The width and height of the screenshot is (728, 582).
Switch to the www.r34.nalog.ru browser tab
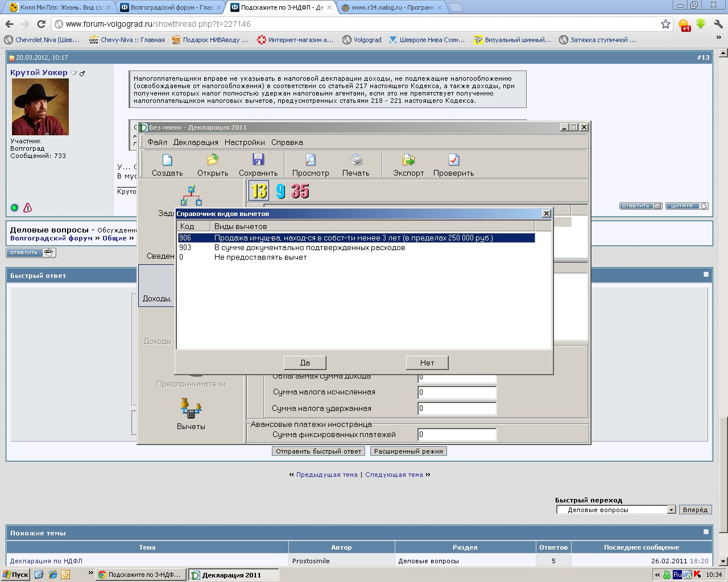click(391, 7)
